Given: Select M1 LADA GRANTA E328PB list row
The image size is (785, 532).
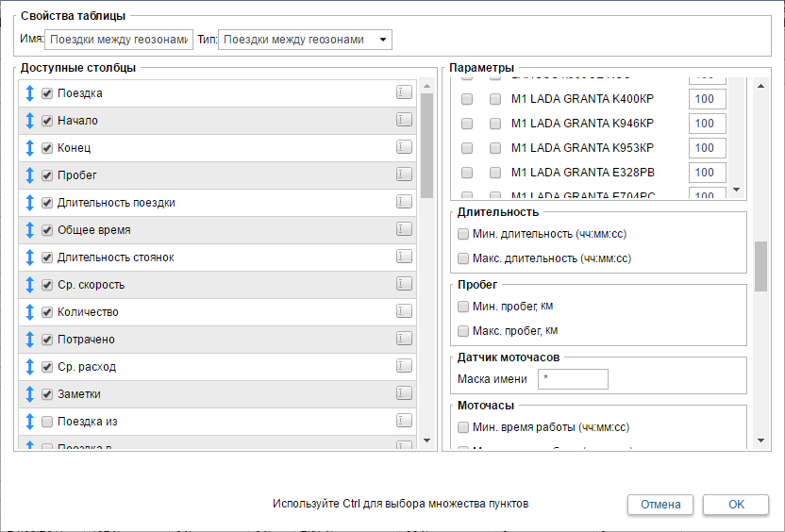Looking at the screenshot, I should click(582, 173).
